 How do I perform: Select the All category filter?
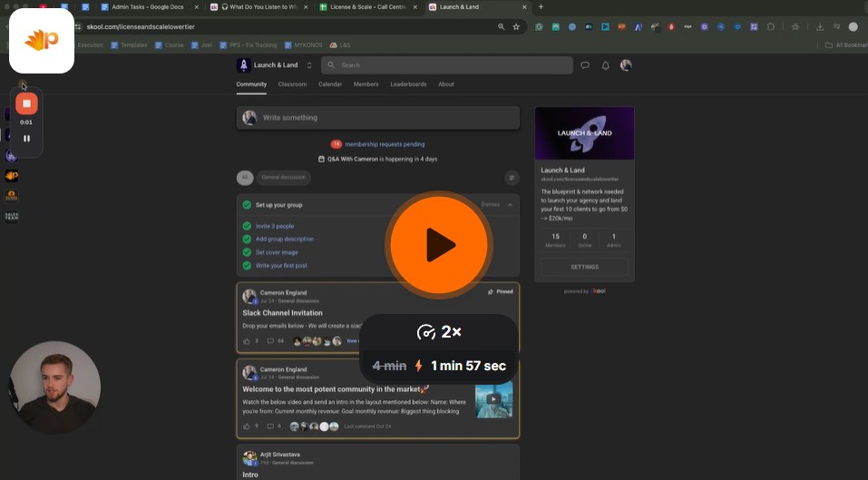pos(244,178)
